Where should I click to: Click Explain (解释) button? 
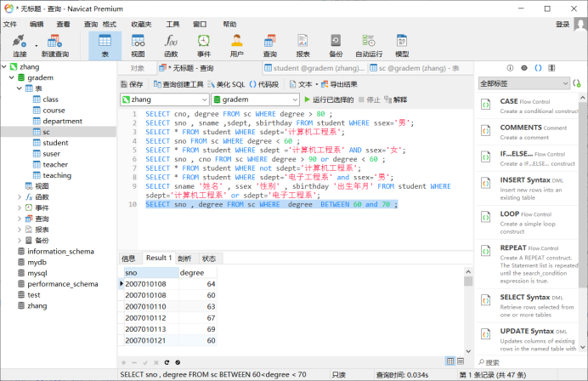coord(396,100)
